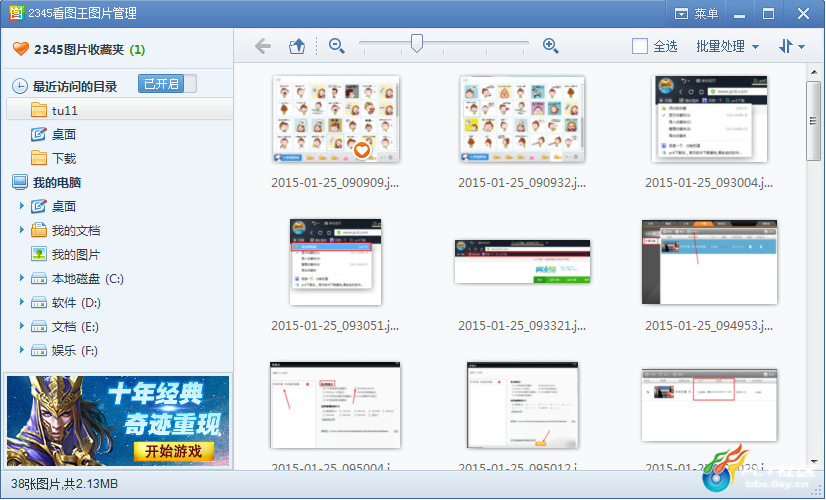Click file name 2015-01-25_093051.j...
826x500 pixels.
pyautogui.click(x=335, y=326)
